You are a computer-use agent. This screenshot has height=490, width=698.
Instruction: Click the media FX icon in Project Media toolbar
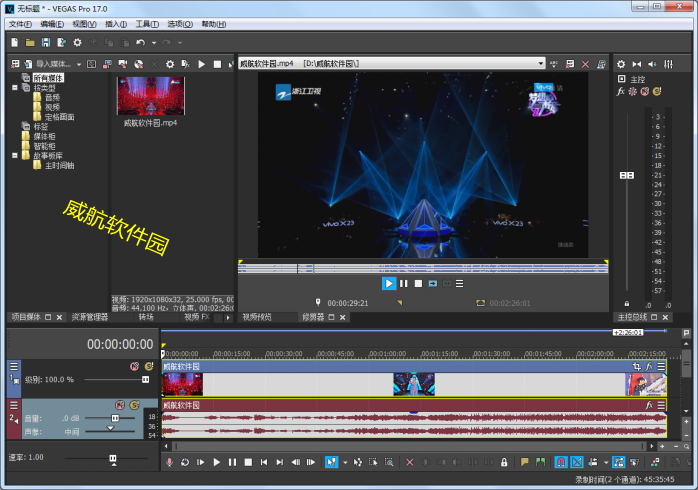tap(186, 64)
